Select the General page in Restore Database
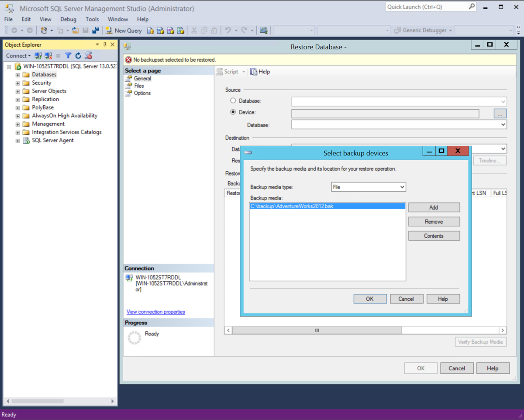This screenshot has width=524, height=420. pyautogui.click(x=142, y=79)
